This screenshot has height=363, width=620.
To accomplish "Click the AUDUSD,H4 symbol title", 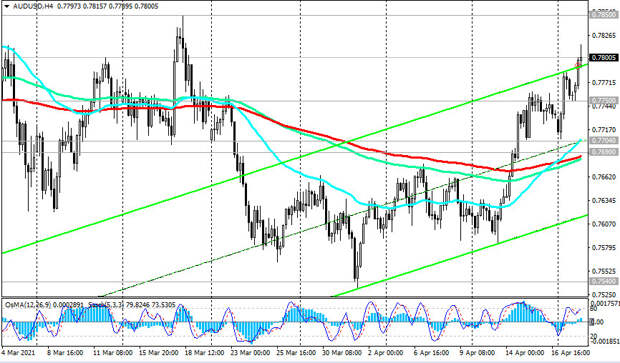I will [32, 6].
